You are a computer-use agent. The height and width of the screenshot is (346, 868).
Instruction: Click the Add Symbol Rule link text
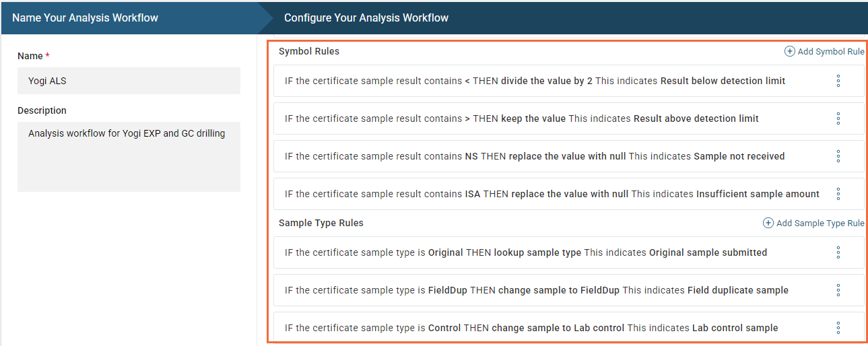point(831,51)
